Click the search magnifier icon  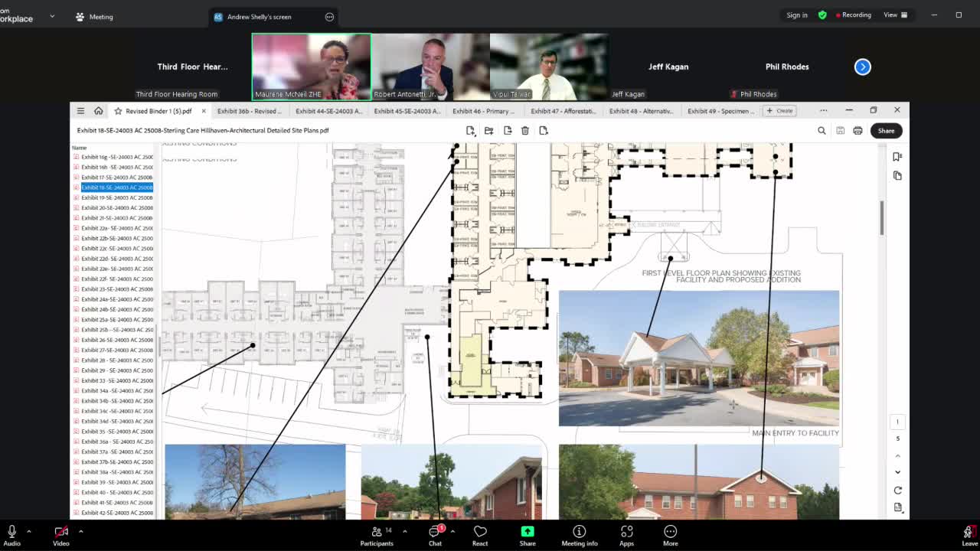pos(822,131)
